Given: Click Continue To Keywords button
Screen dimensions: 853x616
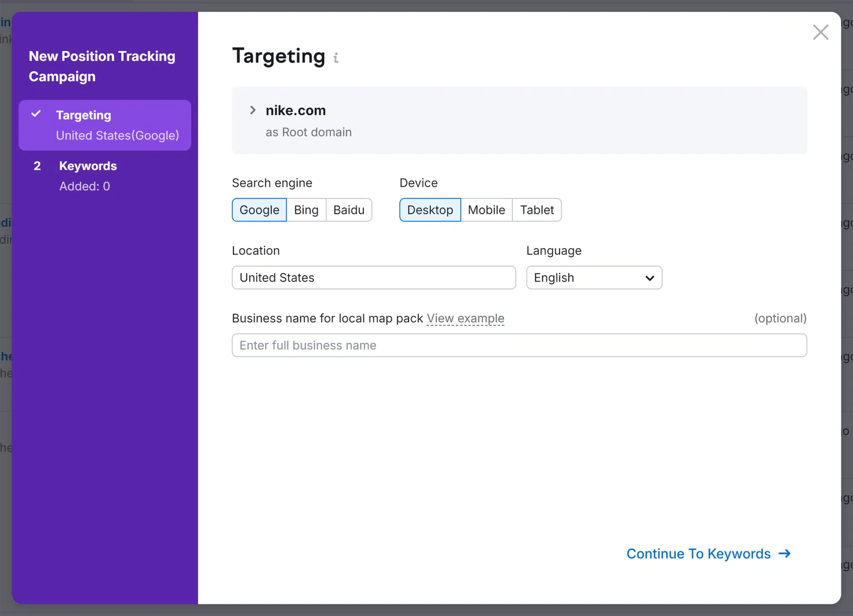Looking at the screenshot, I should click(x=708, y=554).
